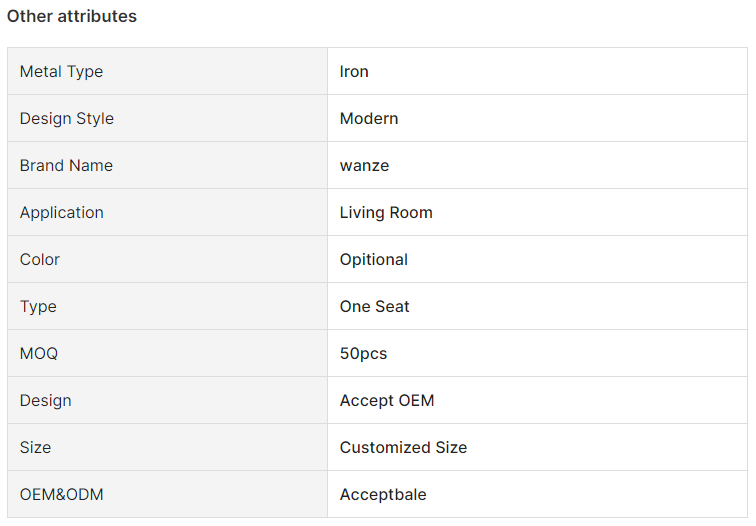Image resolution: width=756 pixels, height=526 pixels.
Task: Select the Application label cell
Action: pos(167,212)
